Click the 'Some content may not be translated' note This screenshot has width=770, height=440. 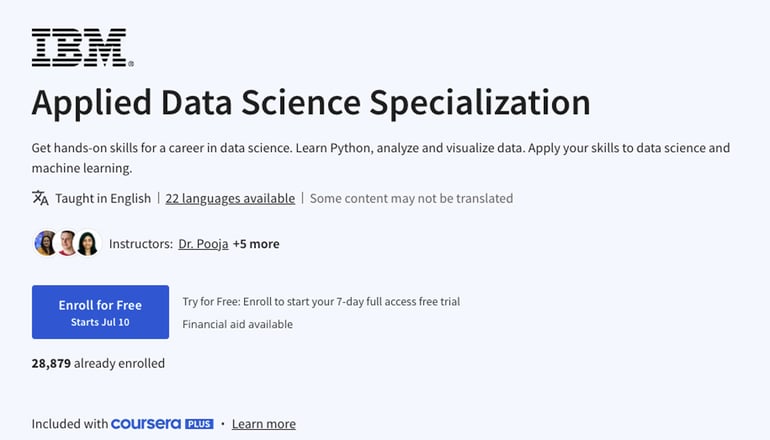[411, 198]
